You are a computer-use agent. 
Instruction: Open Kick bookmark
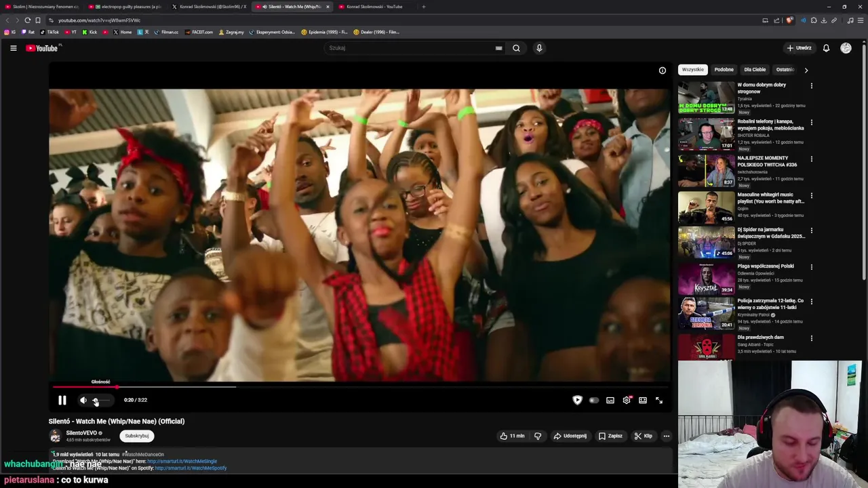[x=90, y=32]
